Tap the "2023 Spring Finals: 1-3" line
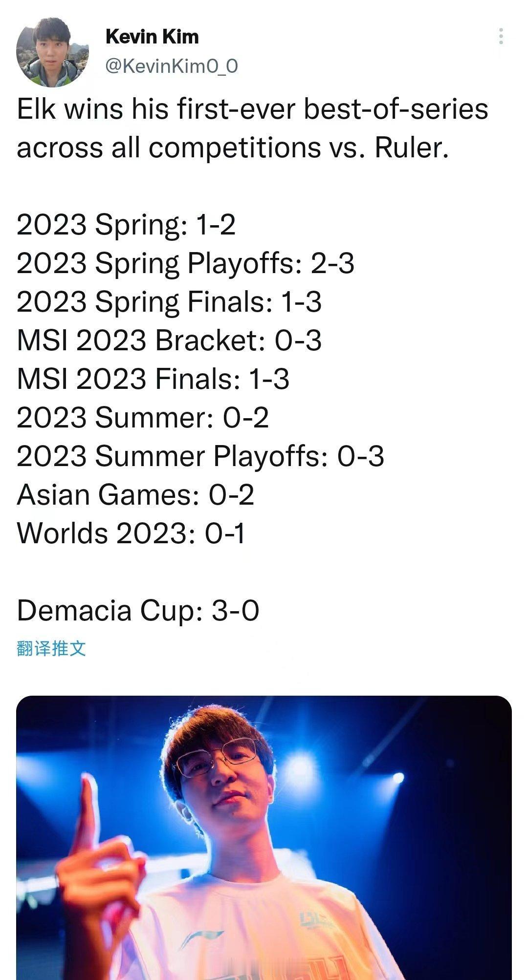The height and width of the screenshot is (980, 528). click(169, 301)
